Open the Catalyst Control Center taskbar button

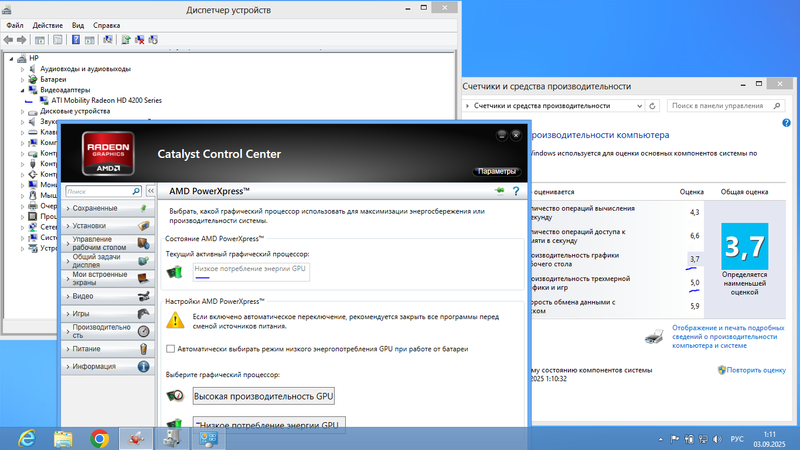(x=136, y=439)
